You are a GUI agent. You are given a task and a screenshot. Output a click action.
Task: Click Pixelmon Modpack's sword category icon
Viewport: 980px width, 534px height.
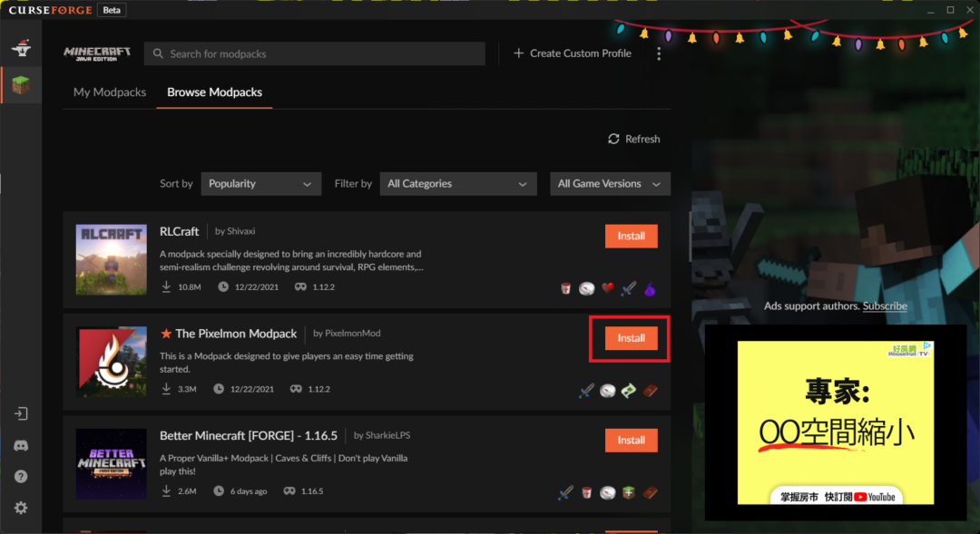(x=586, y=391)
